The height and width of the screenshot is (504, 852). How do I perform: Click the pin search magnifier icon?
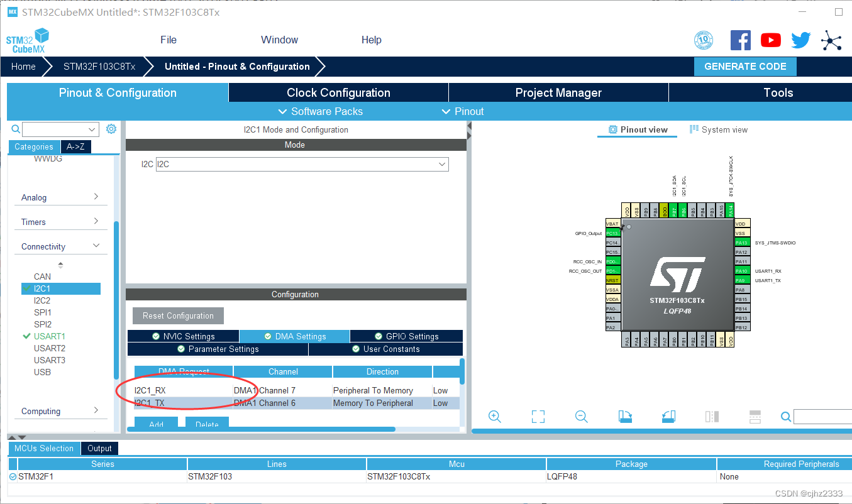(x=786, y=417)
